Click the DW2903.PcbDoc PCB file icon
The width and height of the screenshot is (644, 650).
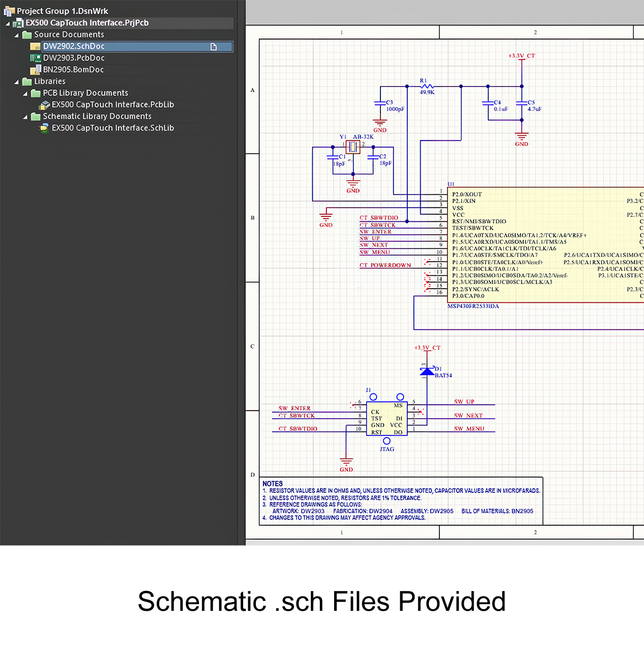tap(35, 58)
